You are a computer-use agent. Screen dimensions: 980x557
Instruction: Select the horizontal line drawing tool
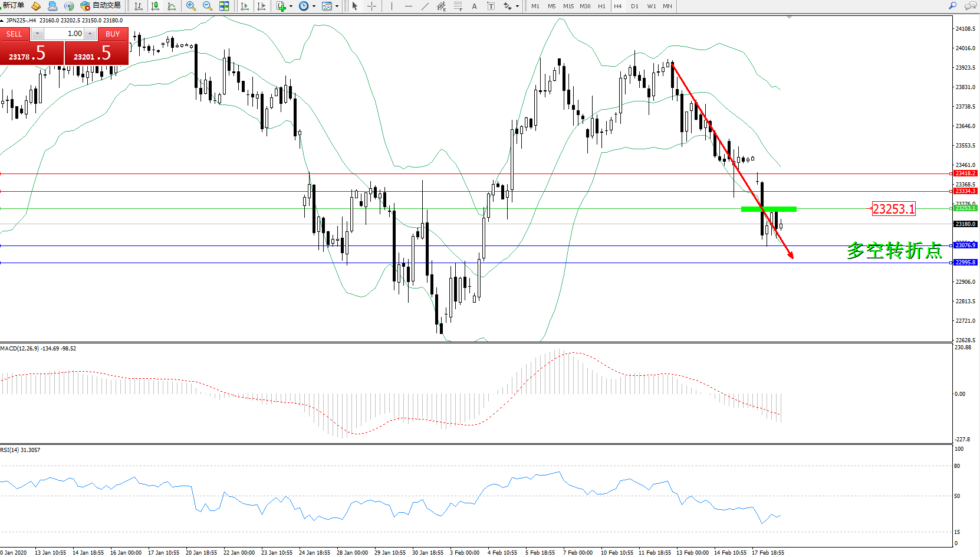point(408,6)
